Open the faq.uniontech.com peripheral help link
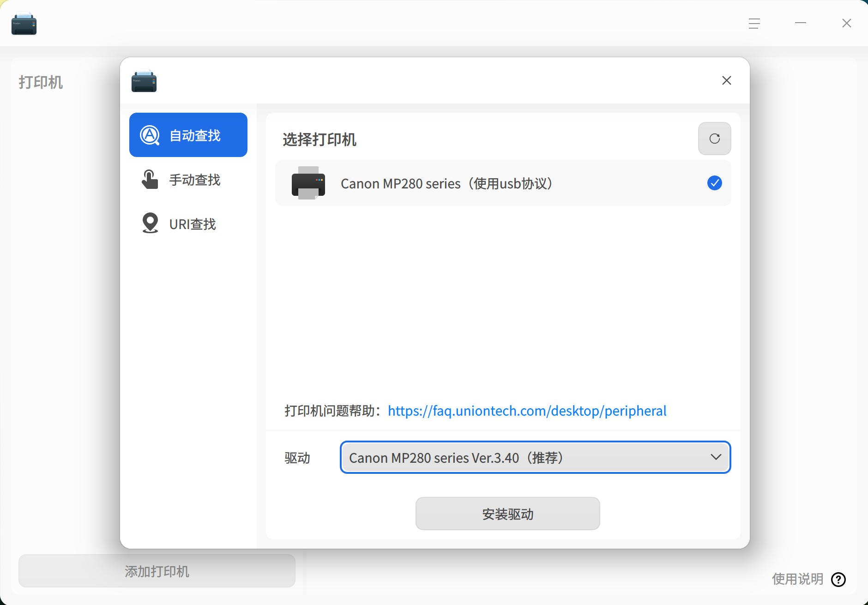 526,411
